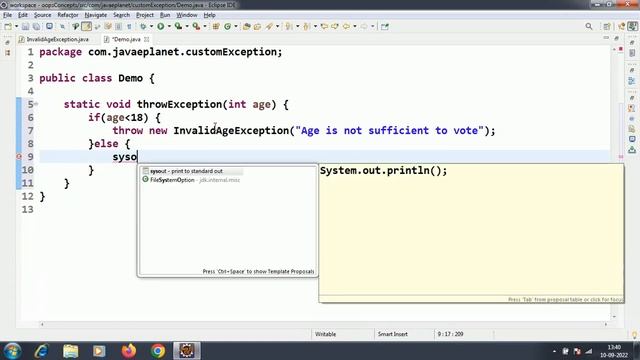Image resolution: width=640 pixels, height=360 pixels.
Task: Toggle Mark Occurrences in toolbar
Action: [x=87, y=27]
